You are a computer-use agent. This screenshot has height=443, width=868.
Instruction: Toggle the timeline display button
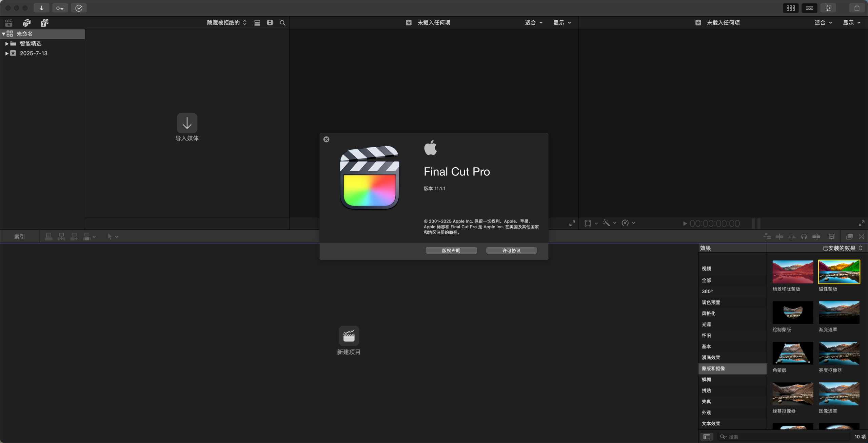click(809, 8)
